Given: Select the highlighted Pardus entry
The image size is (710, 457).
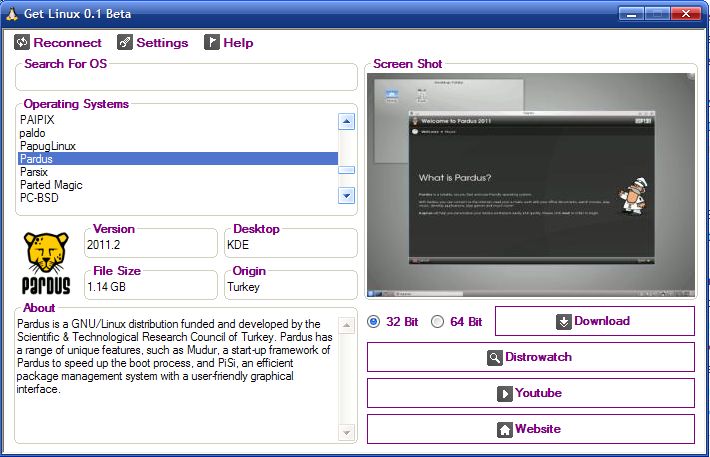Looking at the screenshot, I should pyautogui.click(x=178, y=159).
